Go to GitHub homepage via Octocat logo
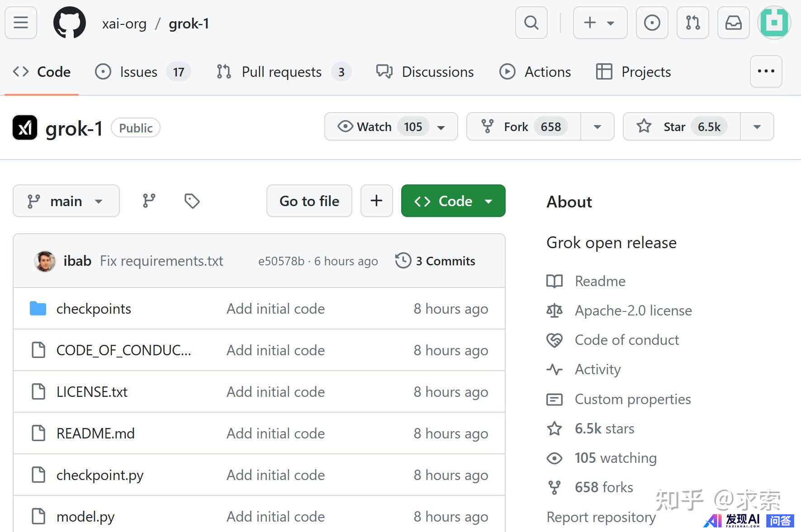 click(70, 23)
